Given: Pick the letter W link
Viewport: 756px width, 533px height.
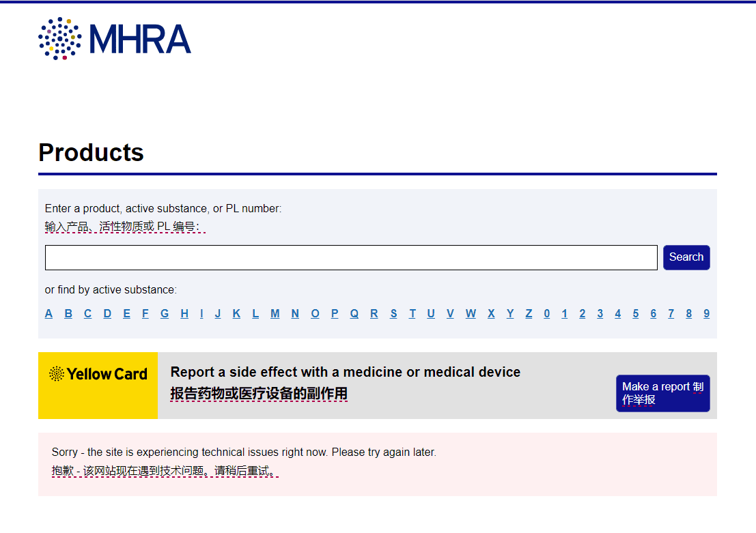Looking at the screenshot, I should point(471,313).
